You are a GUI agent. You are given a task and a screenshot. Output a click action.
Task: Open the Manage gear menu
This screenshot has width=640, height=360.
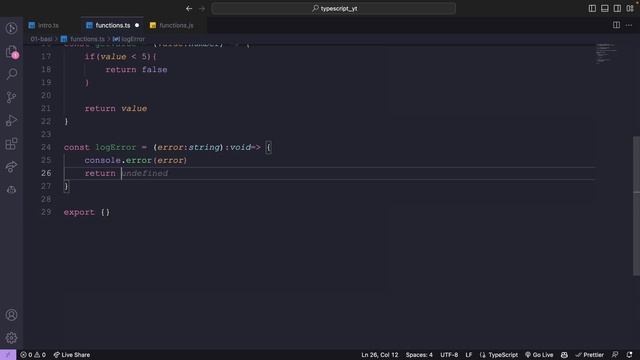point(11,338)
